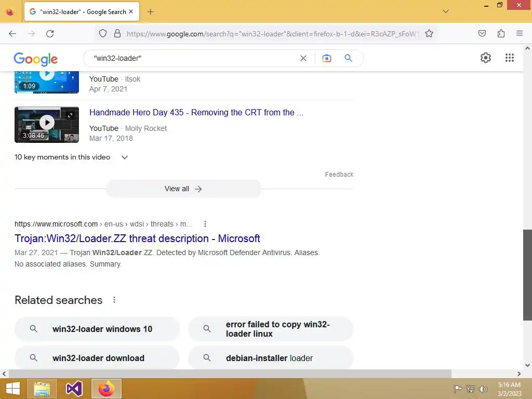Screen dimensions: 532x399
Task: Click scroll-left arrow of horizontal scrollbar
Action: point(4,374)
